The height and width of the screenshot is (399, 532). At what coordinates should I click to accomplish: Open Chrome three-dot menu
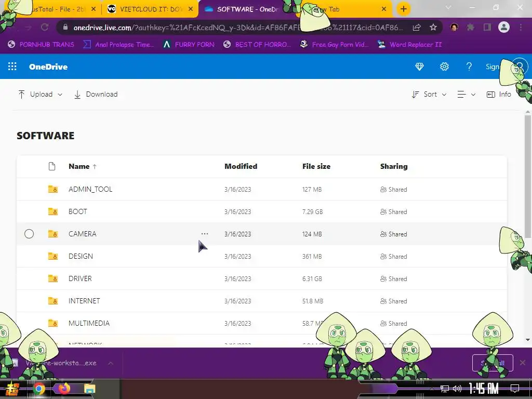[521, 27]
